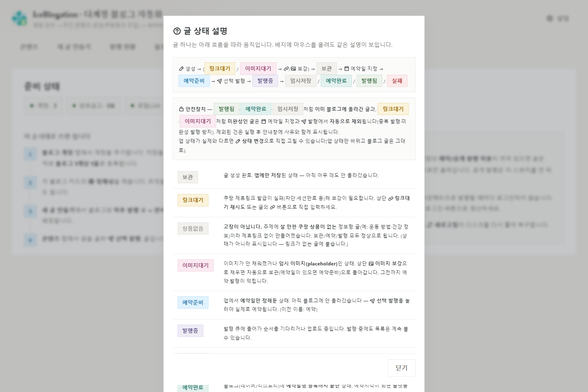This screenshot has height=392, width=588.
Task: Click the paper-plane icon in 예약준비 description
Action: (x=372, y=301)
